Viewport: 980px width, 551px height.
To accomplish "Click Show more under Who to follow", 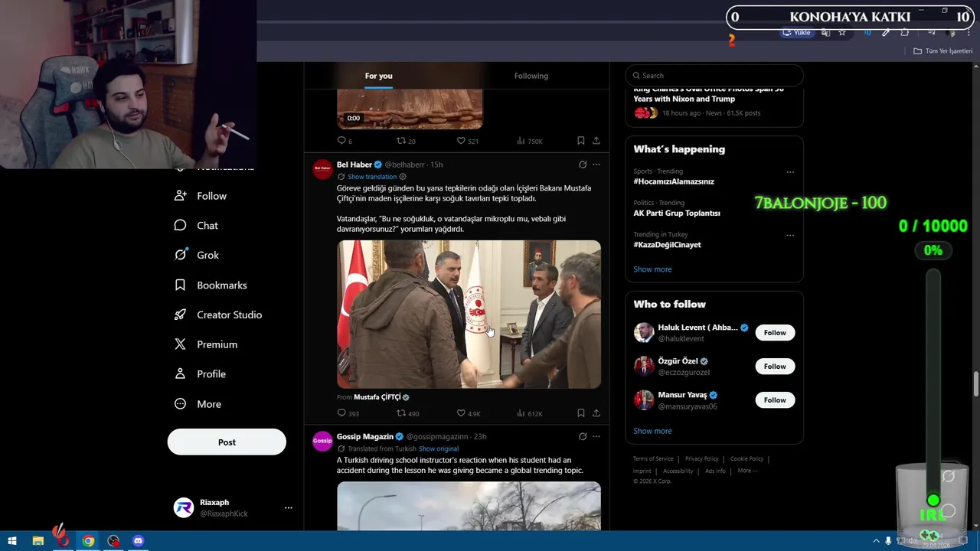I will point(652,431).
